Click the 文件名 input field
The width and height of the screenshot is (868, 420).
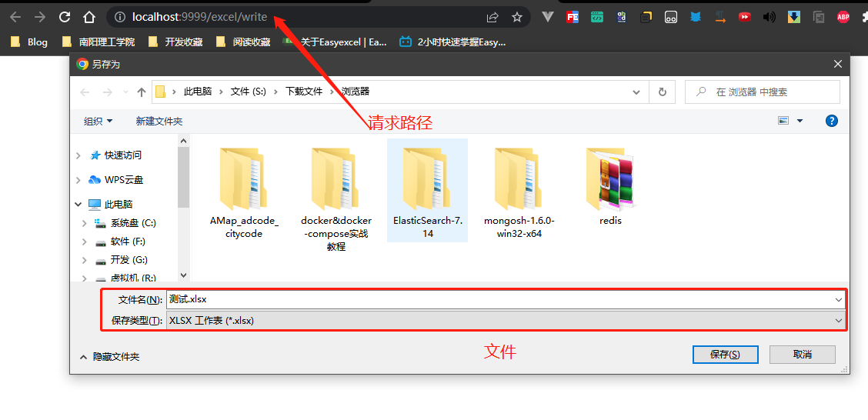tap(500, 299)
